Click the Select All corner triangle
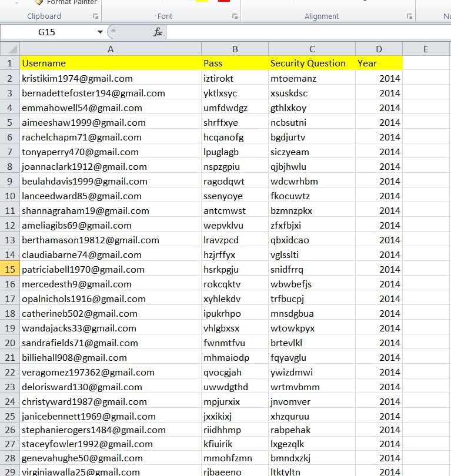The image size is (451, 476). tap(10, 49)
